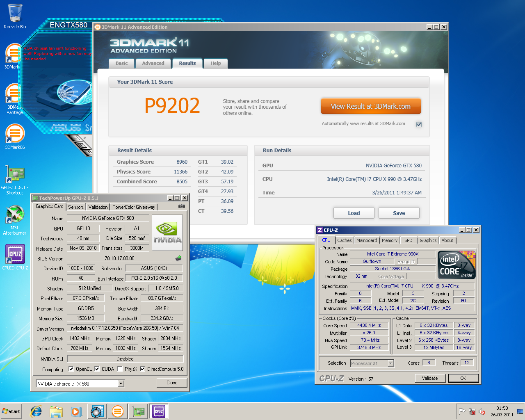Open Windows Media Player from taskbar
The width and height of the screenshot is (525, 420).
pyautogui.click(x=76, y=411)
